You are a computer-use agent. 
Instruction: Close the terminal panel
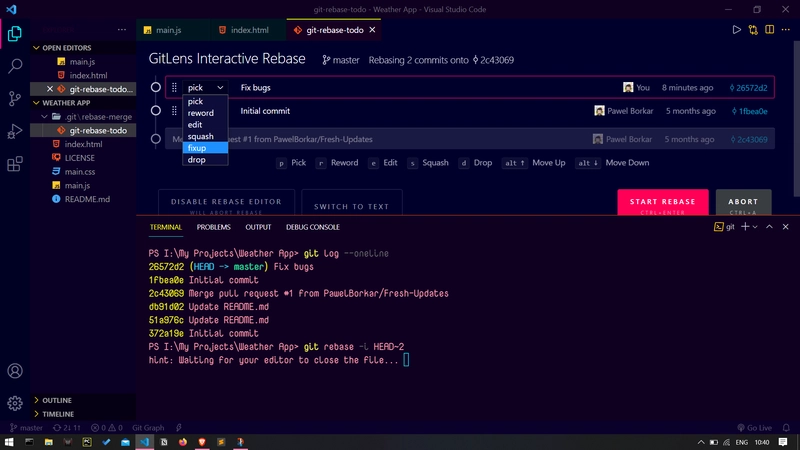click(786, 227)
